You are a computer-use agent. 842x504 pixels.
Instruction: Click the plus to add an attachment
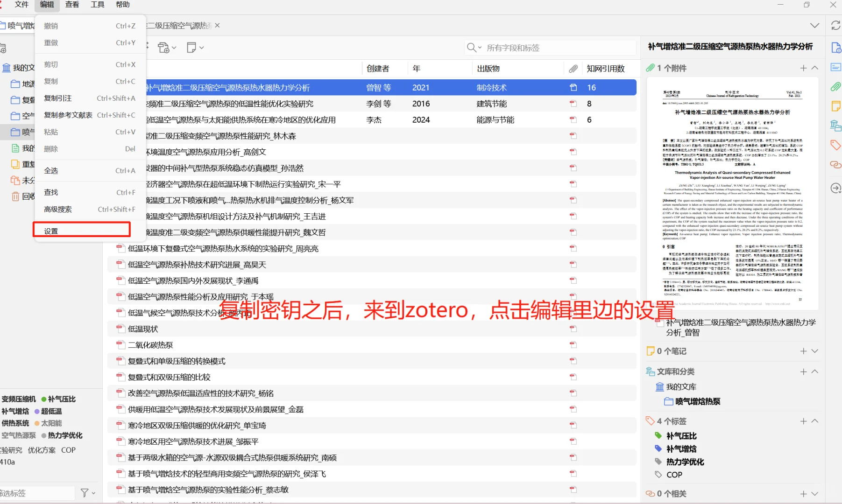coord(803,68)
